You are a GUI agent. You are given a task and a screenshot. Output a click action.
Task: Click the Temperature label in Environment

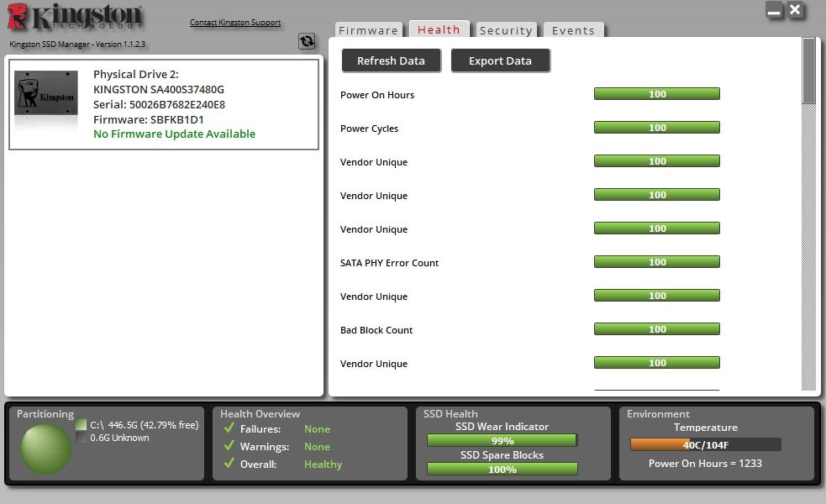coord(705,428)
